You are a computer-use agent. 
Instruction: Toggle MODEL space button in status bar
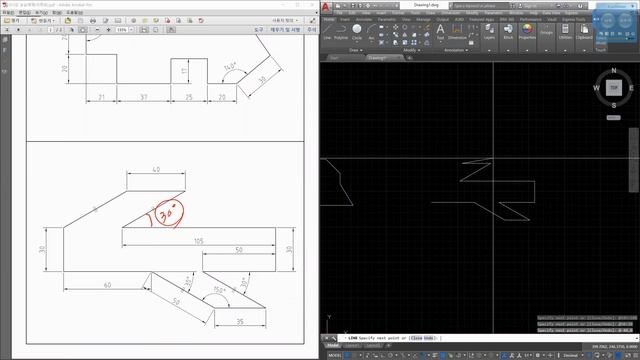[334, 356]
